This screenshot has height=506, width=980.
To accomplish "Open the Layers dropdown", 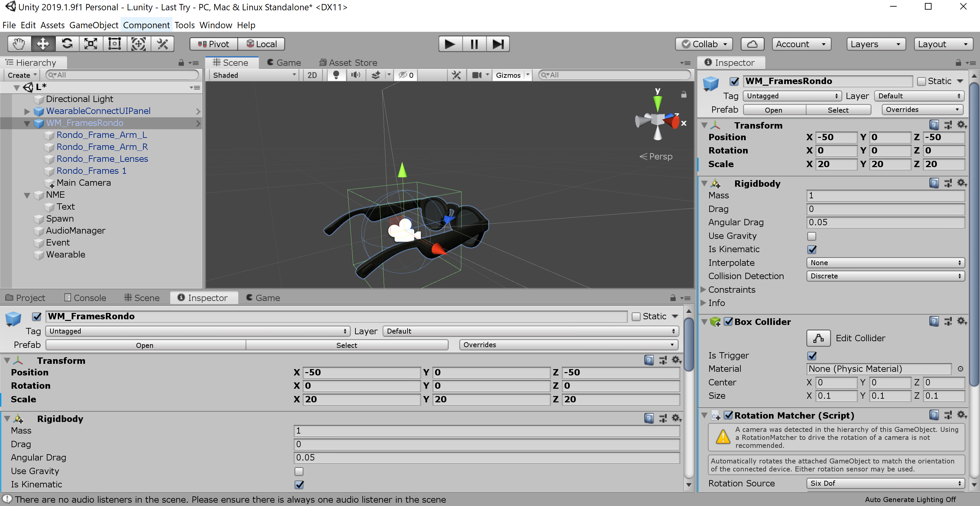I will (875, 44).
